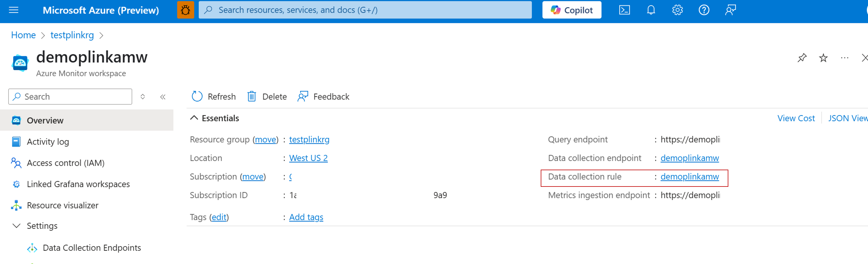Collapse the Settings menu group

click(16, 225)
